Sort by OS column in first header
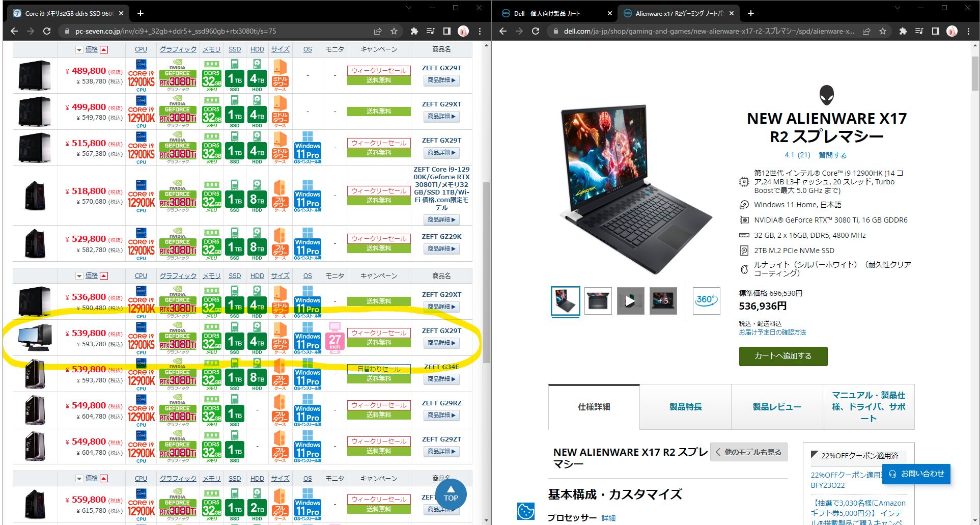980x525 pixels. click(307, 49)
